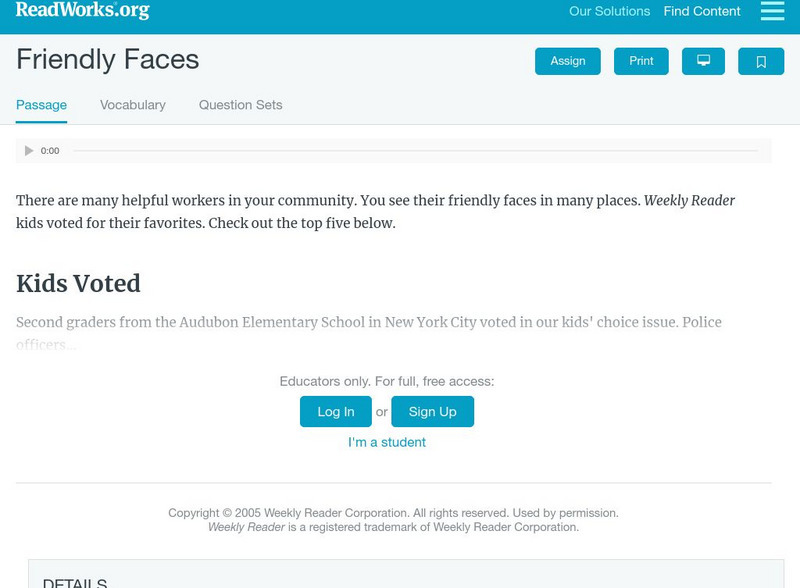
Task: Bookmark this passage using the bookmark icon
Action: pyautogui.click(x=762, y=61)
